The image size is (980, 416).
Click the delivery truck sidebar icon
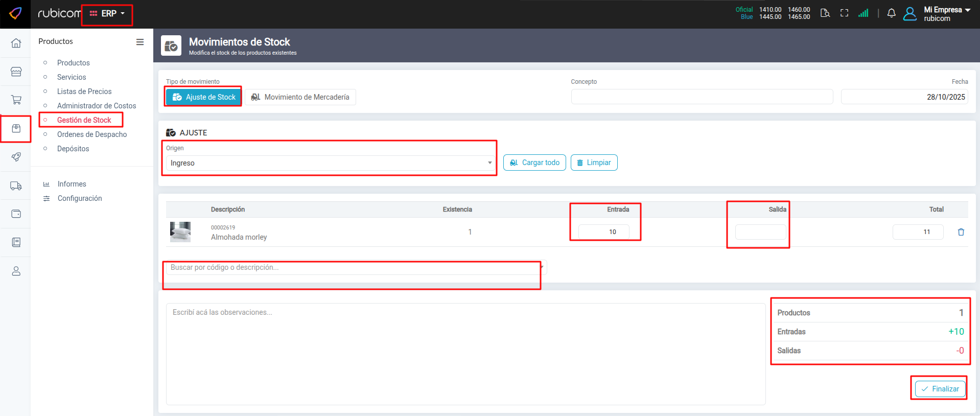(x=16, y=186)
